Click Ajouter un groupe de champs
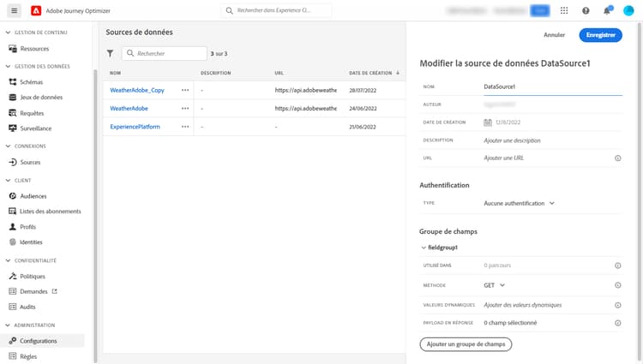The width and height of the screenshot is (643, 364). (466, 344)
